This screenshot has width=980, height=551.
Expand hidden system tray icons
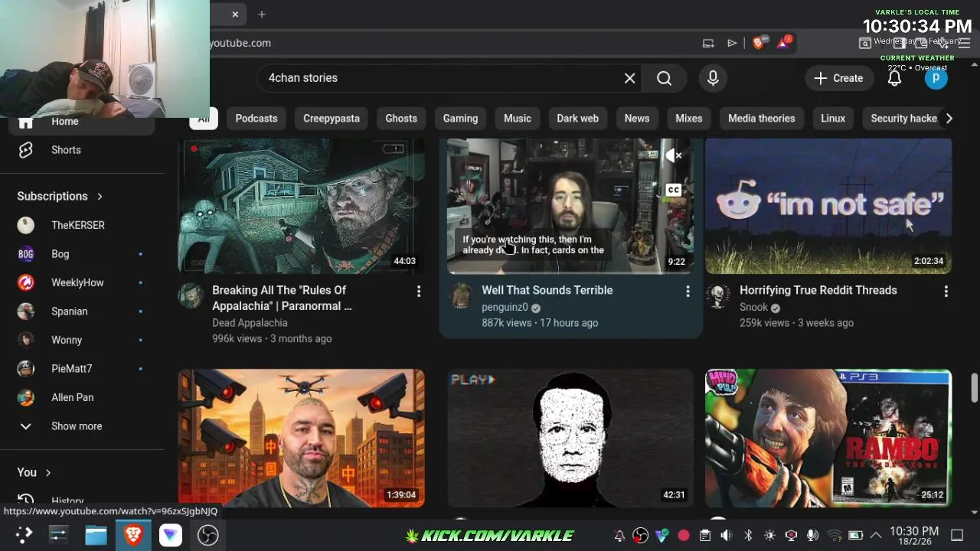pyautogui.click(x=876, y=536)
